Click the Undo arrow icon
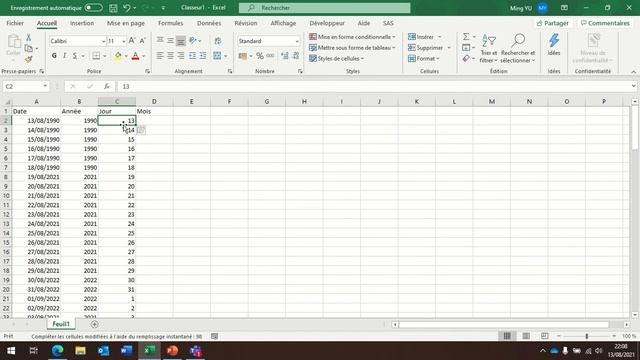This screenshot has width=640, height=360. [x=127, y=8]
